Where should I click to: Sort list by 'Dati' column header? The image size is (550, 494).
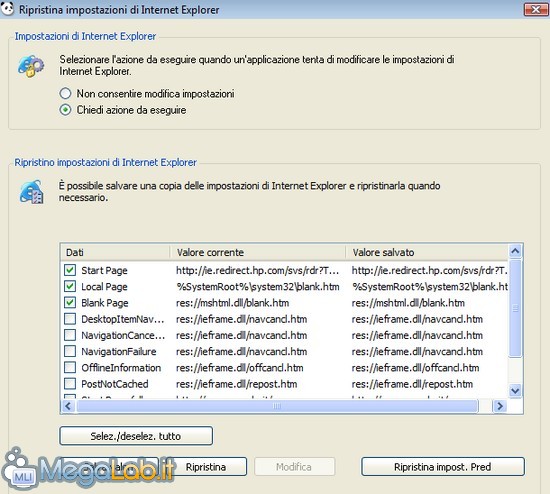click(115, 252)
